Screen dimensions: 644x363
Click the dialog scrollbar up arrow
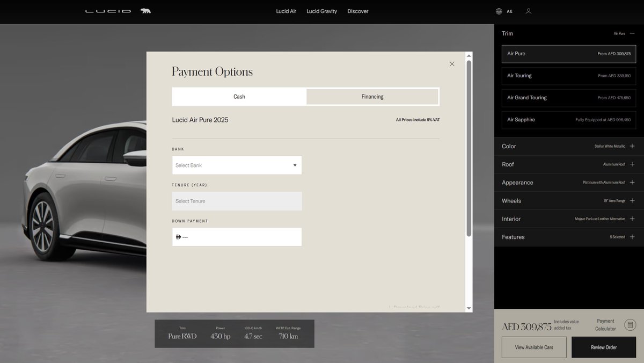[x=469, y=55]
